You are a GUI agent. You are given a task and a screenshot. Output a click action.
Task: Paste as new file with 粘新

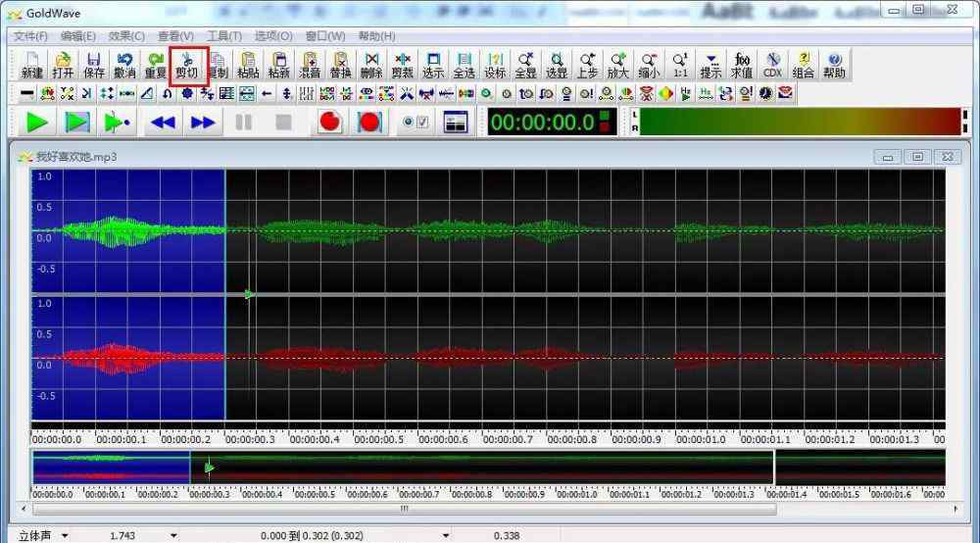click(x=278, y=65)
